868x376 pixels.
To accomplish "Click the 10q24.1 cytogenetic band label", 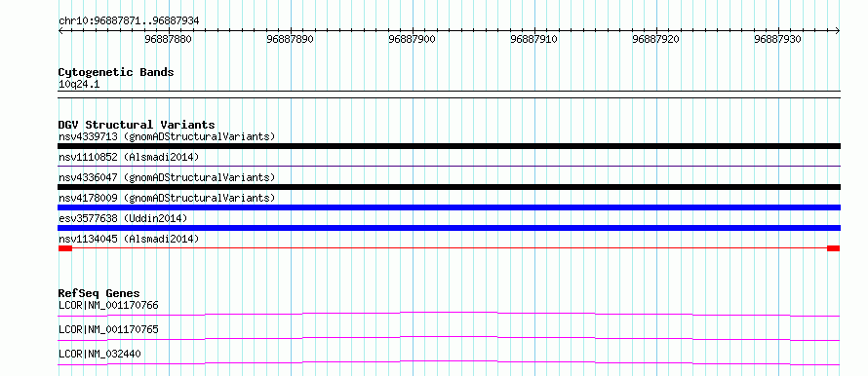I will tap(79, 85).
